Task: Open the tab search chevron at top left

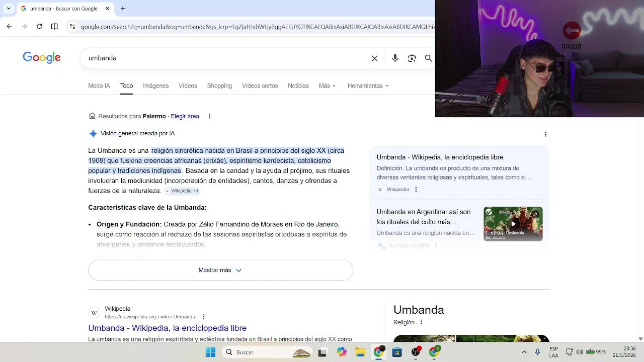Action: point(9,9)
